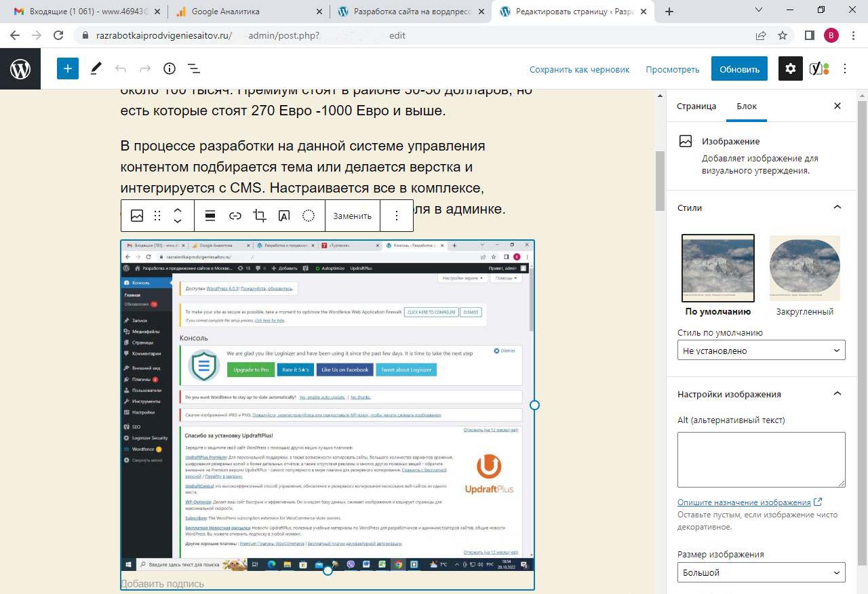This screenshot has height=594, width=868.
Task: Open the Стиль по умолчанию dropdown
Action: (x=761, y=351)
